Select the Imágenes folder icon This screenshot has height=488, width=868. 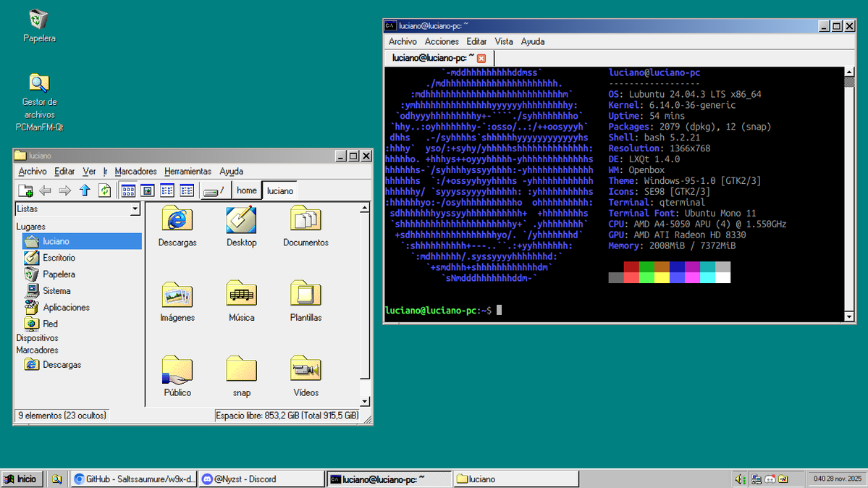(x=177, y=301)
